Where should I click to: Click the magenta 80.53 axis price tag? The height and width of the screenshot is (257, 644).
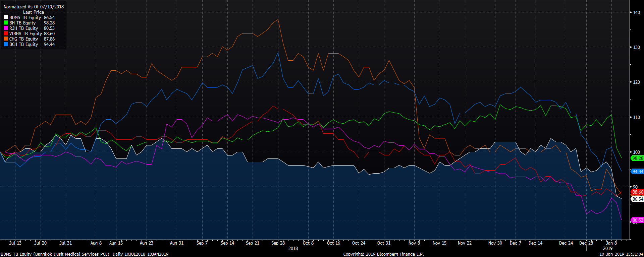click(637, 220)
